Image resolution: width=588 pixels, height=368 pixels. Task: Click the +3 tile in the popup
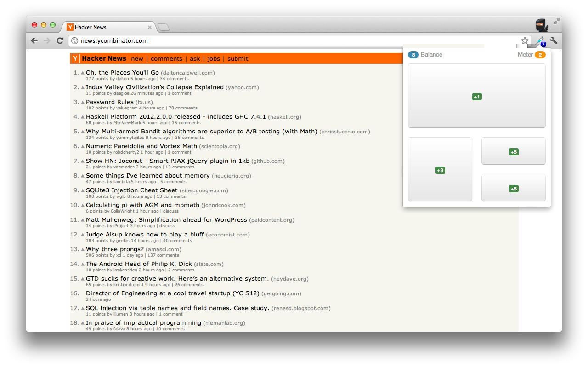(440, 169)
